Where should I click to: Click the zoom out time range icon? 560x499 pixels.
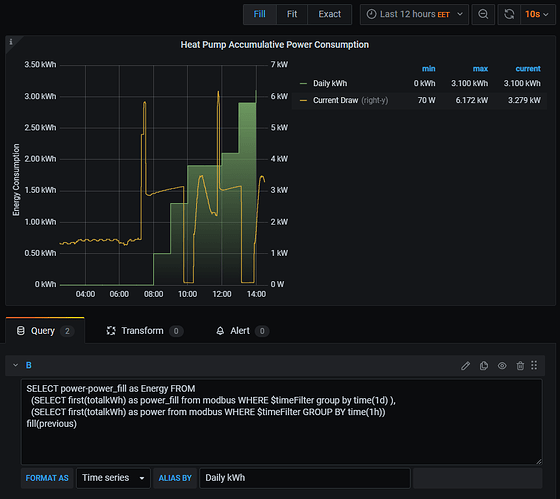[x=483, y=14]
